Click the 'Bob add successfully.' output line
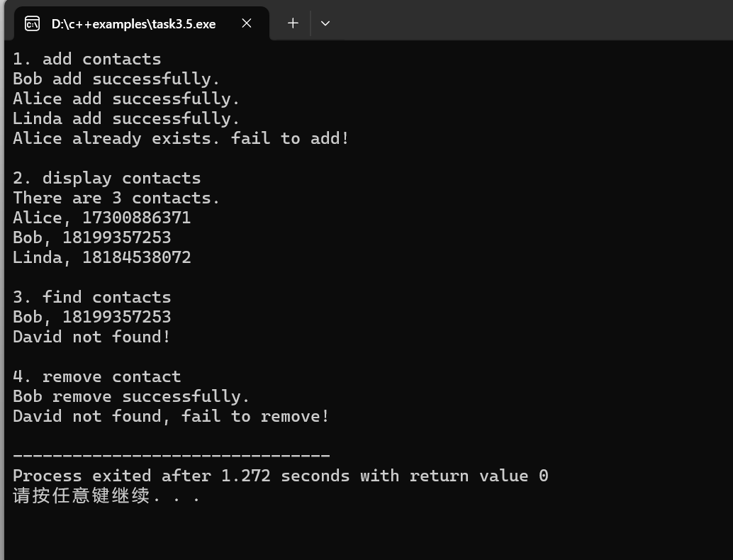The image size is (733, 560). 116,79
